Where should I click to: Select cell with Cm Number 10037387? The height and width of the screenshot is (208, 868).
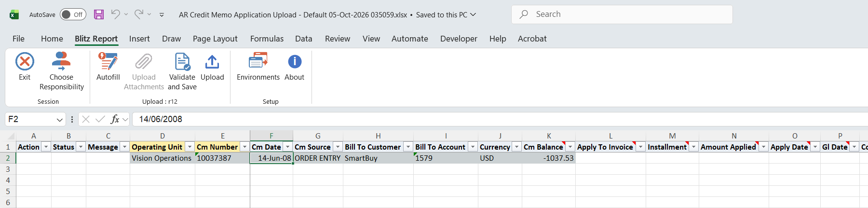(x=222, y=158)
